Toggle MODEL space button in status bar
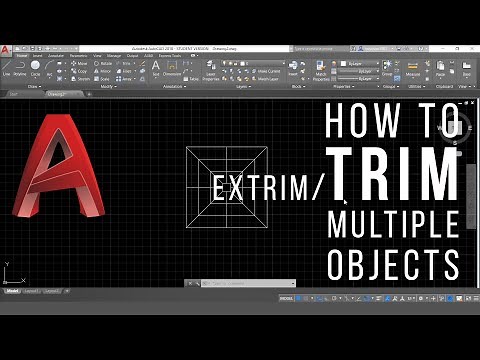480x360 pixels. [x=286, y=298]
